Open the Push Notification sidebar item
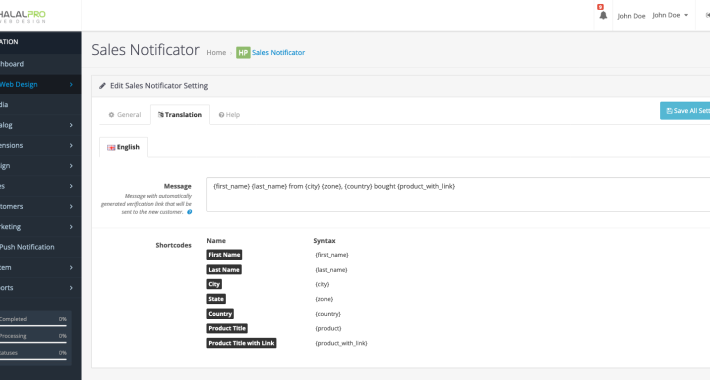 (41, 247)
